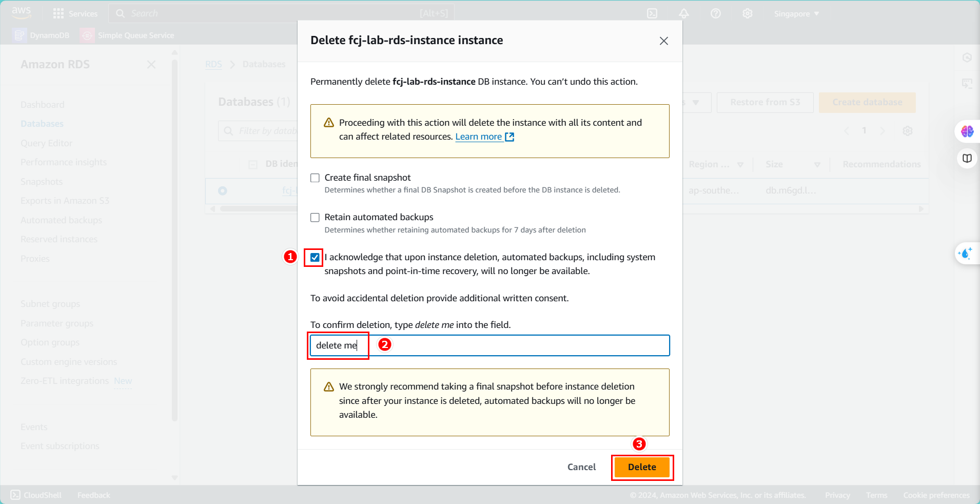Open Parameter groups in sidebar
This screenshot has height=504, width=980.
(57, 323)
